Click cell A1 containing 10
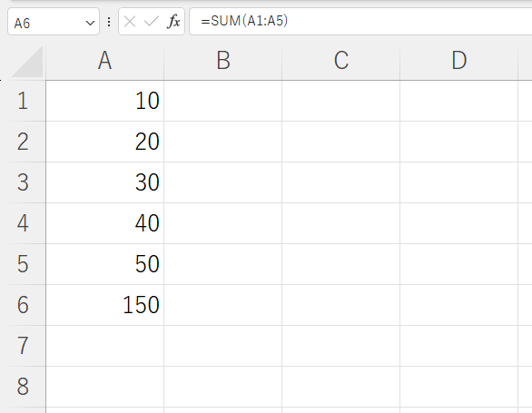This screenshot has width=532, height=413. (104, 101)
